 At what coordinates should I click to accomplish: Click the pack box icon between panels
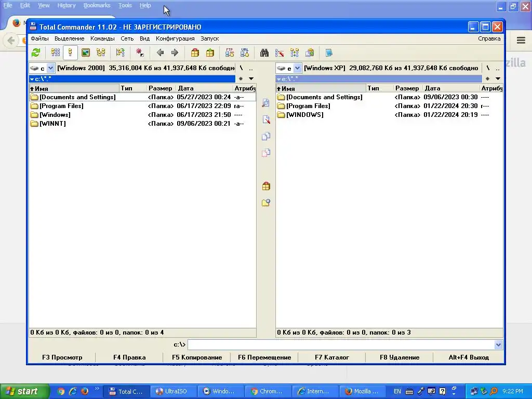[x=266, y=186]
